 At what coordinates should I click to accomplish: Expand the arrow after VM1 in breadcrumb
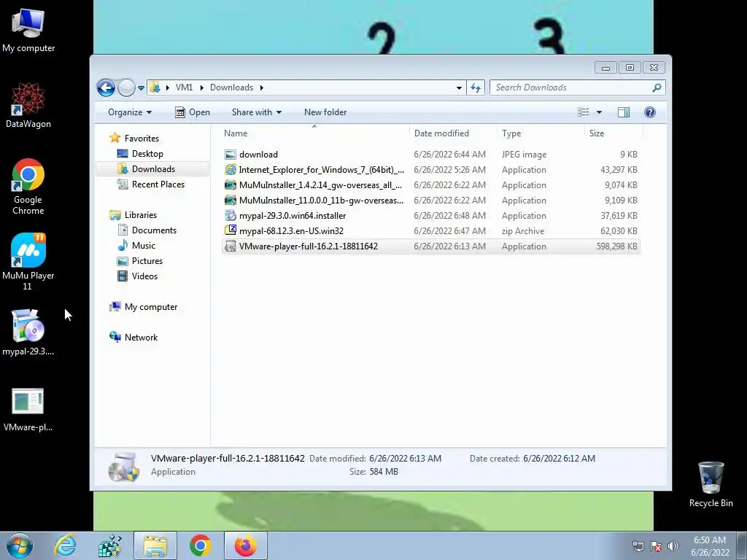pos(201,87)
